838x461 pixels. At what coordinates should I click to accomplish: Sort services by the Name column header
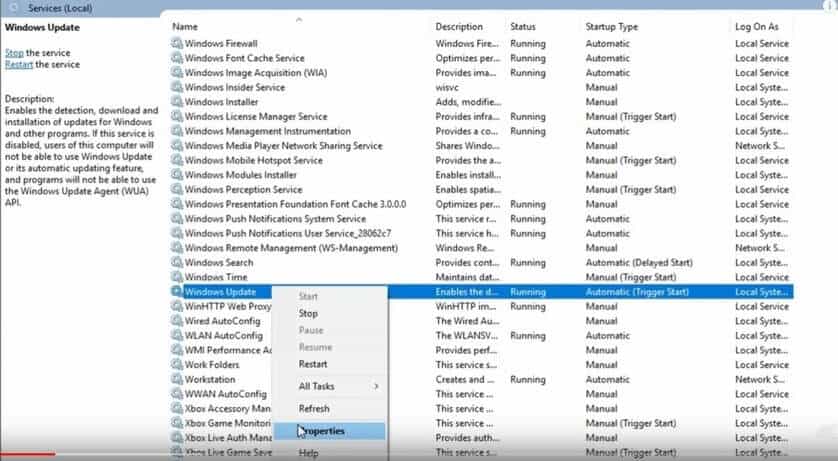(185, 26)
